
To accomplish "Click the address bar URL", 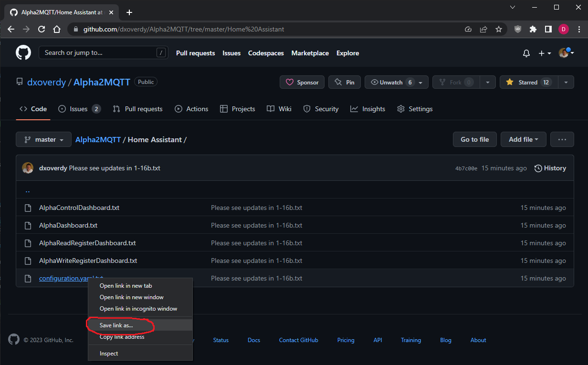I will (184, 29).
